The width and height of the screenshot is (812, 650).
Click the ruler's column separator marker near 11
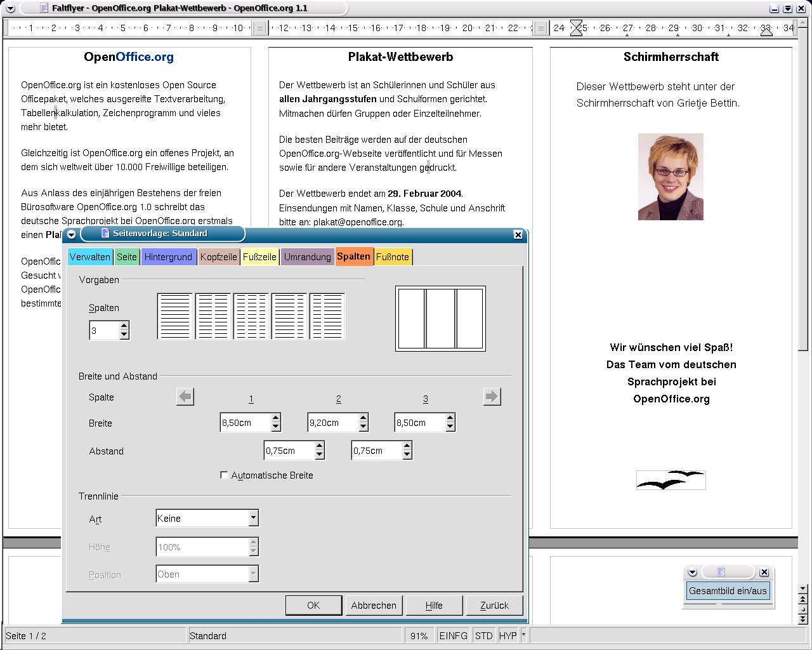260,28
